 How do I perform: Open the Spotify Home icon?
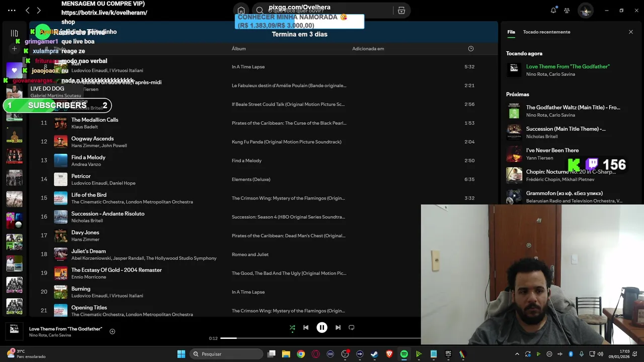click(x=241, y=10)
